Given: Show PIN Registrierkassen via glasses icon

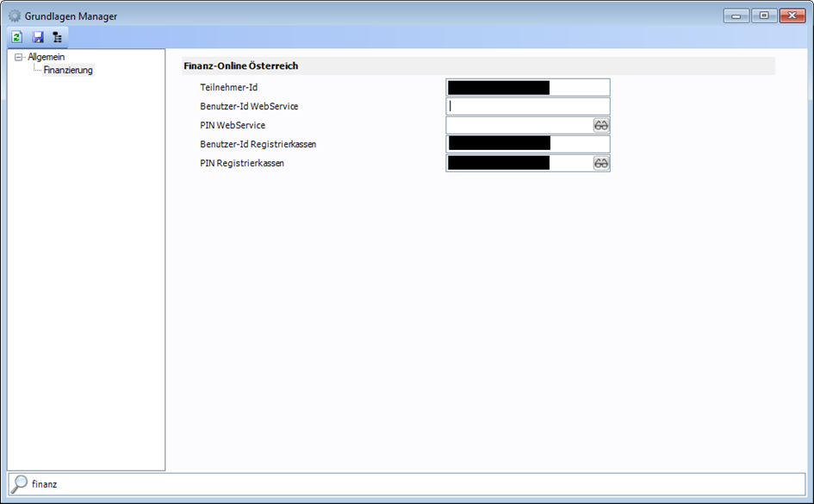Looking at the screenshot, I should (601, 163).
